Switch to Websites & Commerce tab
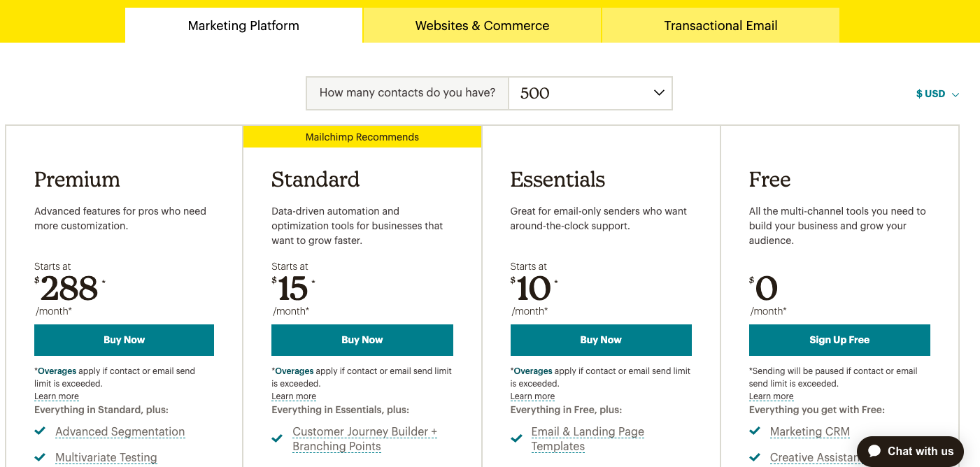The height and width of the screenshot is (467, 980). (x=482, y=26)
